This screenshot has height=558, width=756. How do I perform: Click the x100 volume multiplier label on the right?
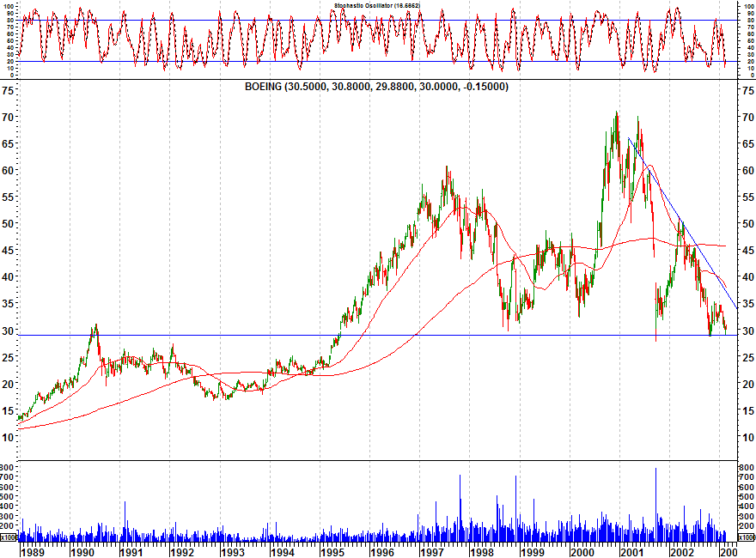pyautogui.click(x=747, y=537)
